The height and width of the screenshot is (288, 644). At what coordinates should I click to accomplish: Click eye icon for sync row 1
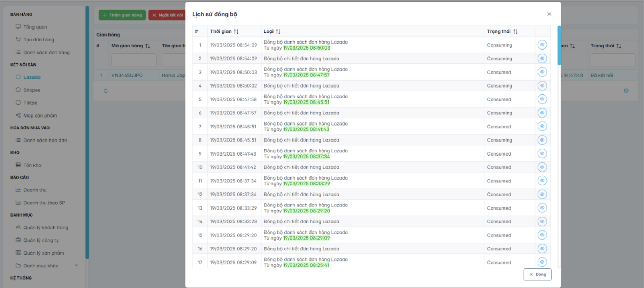(x=542, y=45)
